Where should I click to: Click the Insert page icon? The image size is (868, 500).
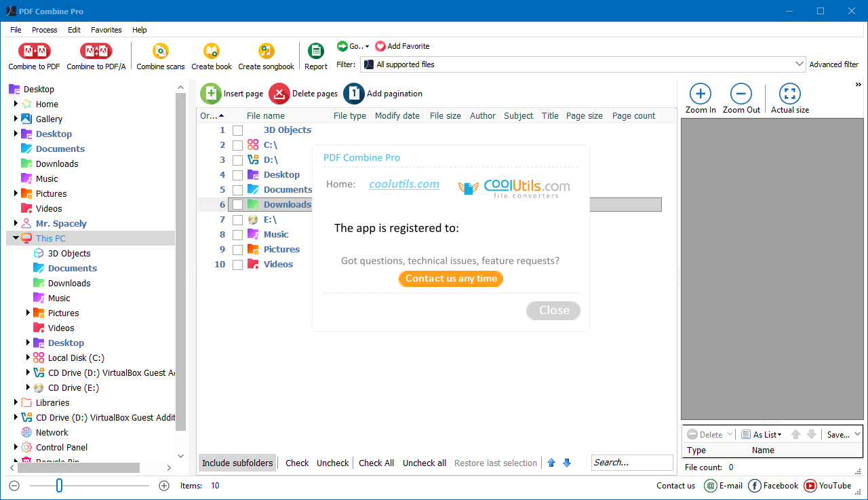coord(211,94)
